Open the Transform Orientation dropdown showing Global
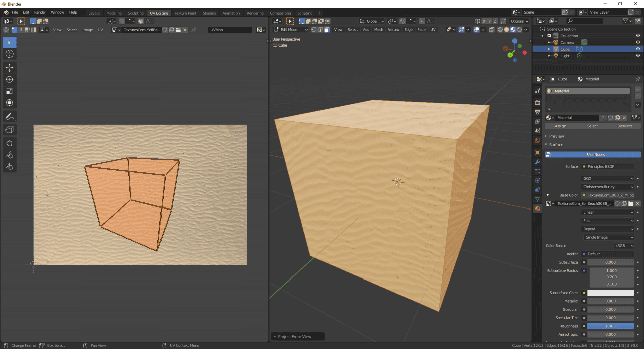Viewport: 644px width, 349px height. [x=371, y=21]
